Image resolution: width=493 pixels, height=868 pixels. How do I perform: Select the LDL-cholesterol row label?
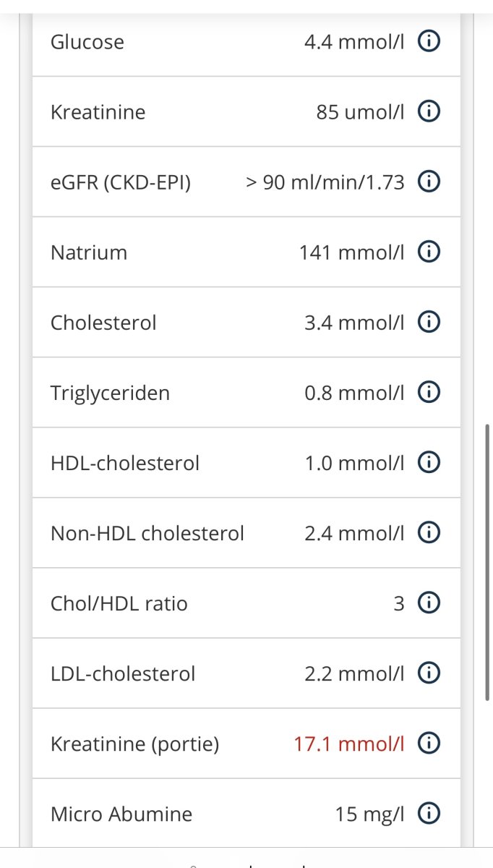123,673
